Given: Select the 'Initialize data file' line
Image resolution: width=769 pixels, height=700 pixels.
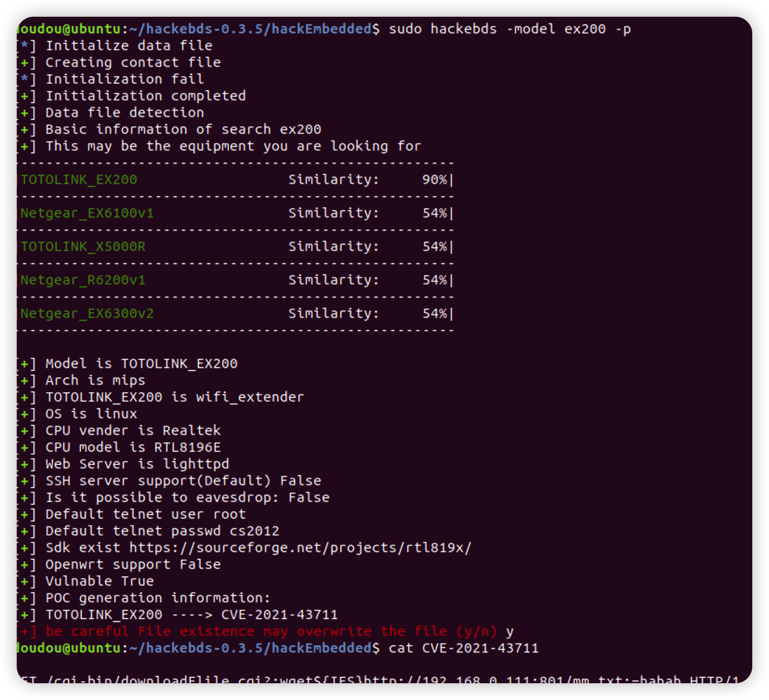Looking at the screenshot, I should coord(129,46).
